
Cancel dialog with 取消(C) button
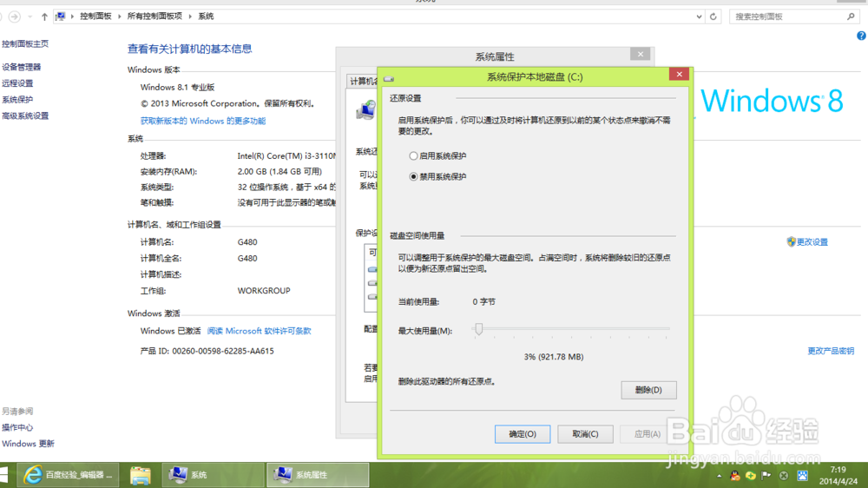pos(585,433)
